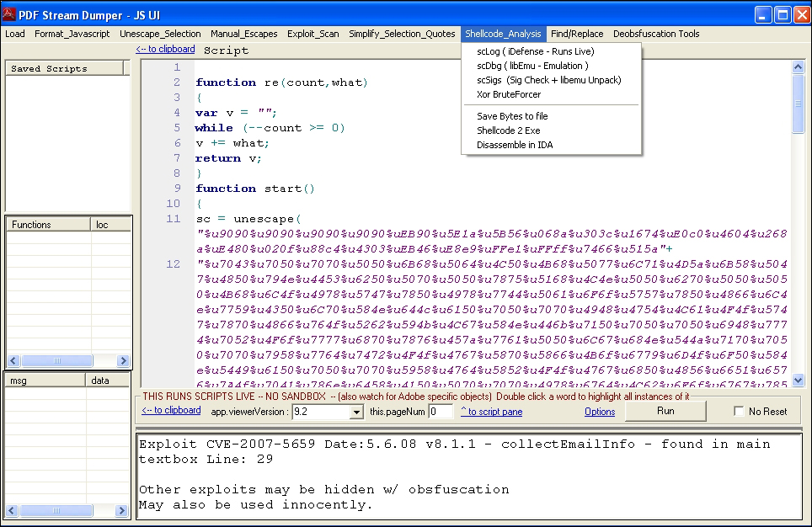The height and width of the screenshot is (527, 812).
Task: Choose Shellcode 2 Exe option
Action: [508, 130]
